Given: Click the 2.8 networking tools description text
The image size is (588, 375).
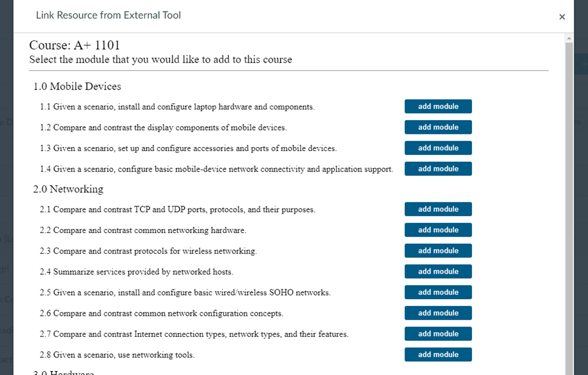Looking at the screenshot, I should pyautogui.click(x=117, y=355).
